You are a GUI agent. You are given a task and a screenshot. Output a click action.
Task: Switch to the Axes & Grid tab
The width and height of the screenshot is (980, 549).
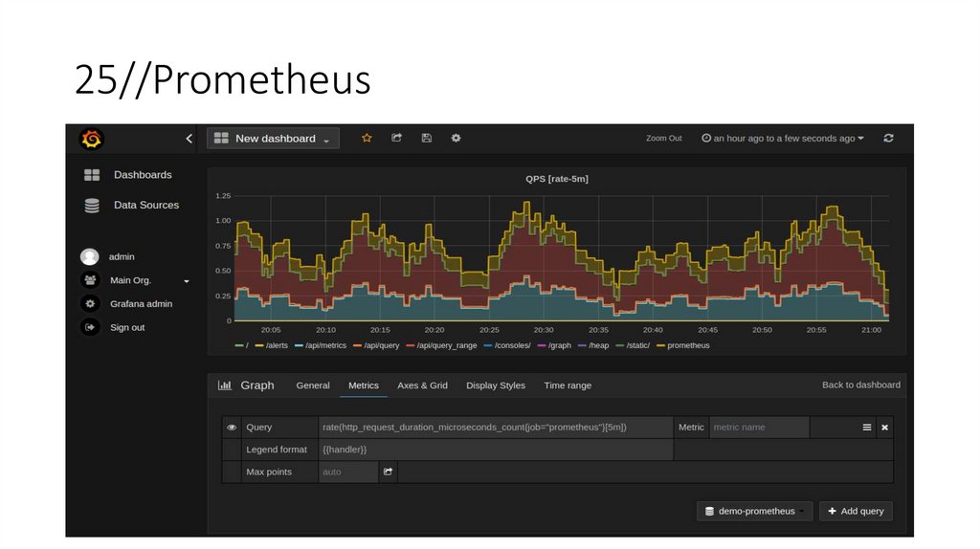click(422, 385)
